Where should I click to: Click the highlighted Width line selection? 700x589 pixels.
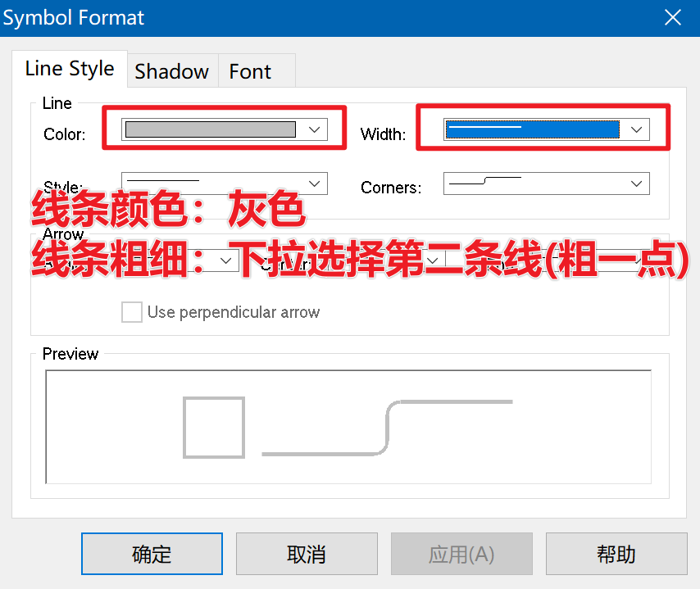(532, 129)
